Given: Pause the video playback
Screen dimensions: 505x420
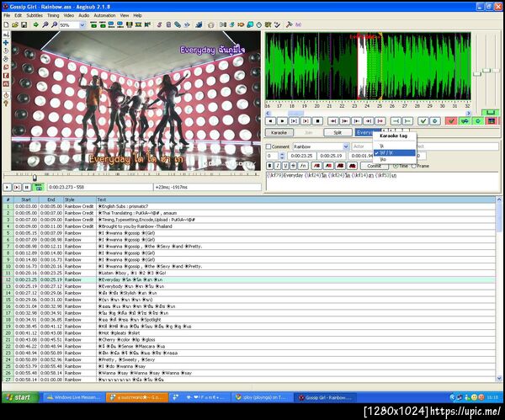Looking at the screenshot, I should click(x=27, y=187).
